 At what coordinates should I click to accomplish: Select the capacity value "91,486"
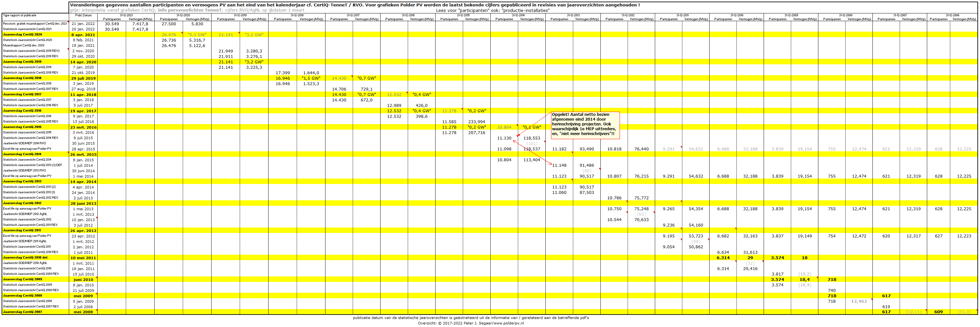[587, 165]
